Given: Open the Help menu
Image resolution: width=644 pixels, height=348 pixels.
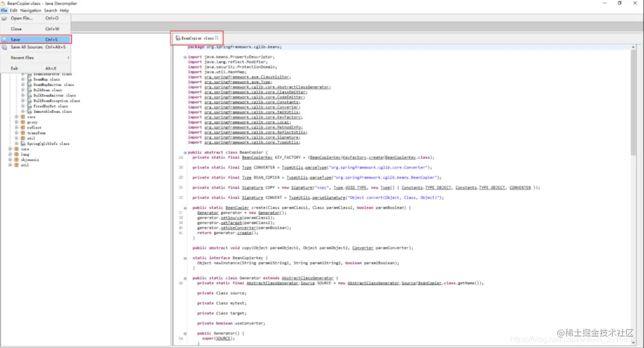Looking at the screenshot, I should coord(64,11).
